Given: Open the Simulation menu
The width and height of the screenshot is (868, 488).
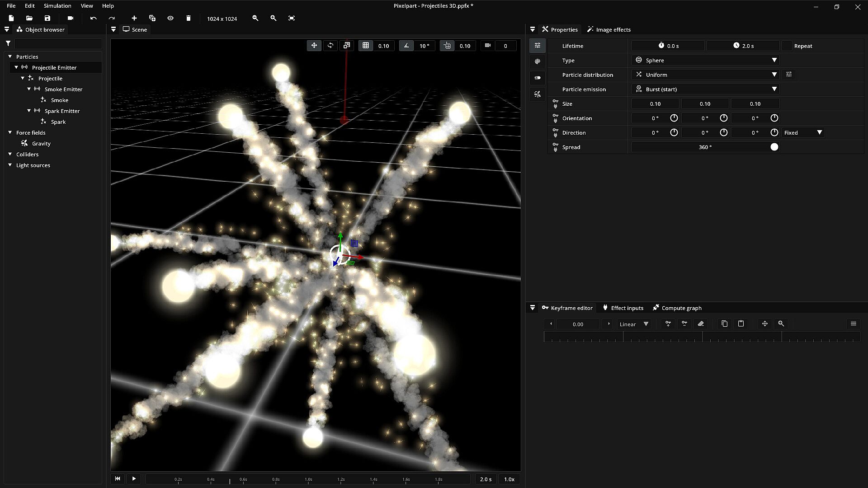Looking at the screenshot, I should 57,6.
